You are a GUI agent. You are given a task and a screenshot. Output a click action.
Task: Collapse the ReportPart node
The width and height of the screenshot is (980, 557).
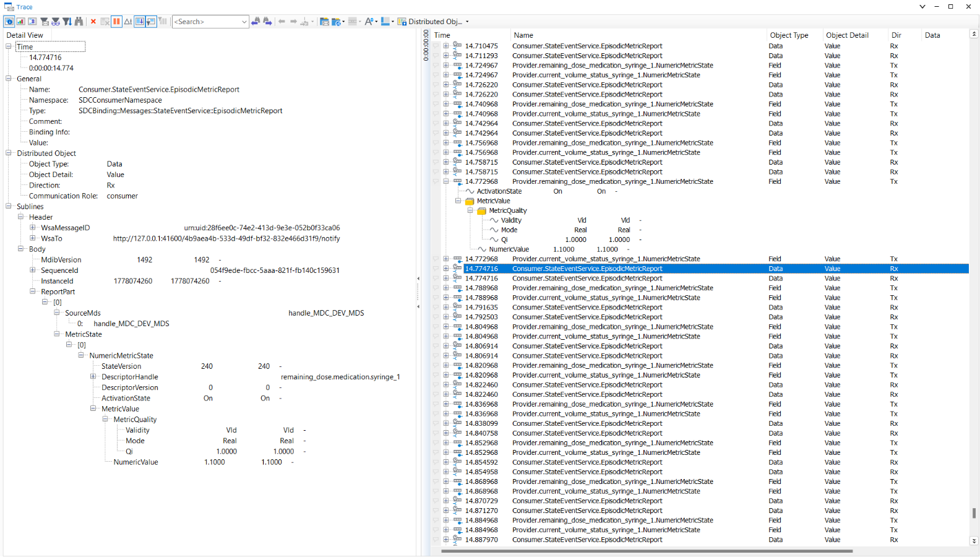coord(33,291)
